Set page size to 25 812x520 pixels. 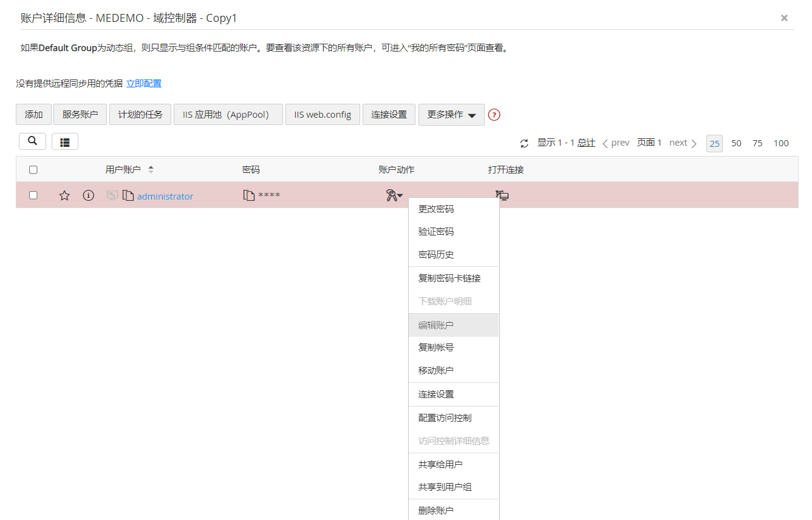[715, 143]
